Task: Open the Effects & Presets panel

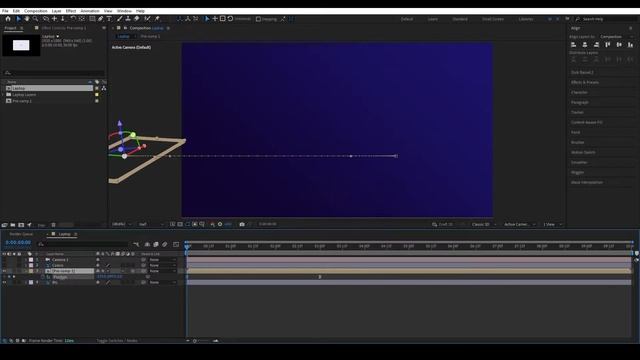Action: click(x=585, y=82)
